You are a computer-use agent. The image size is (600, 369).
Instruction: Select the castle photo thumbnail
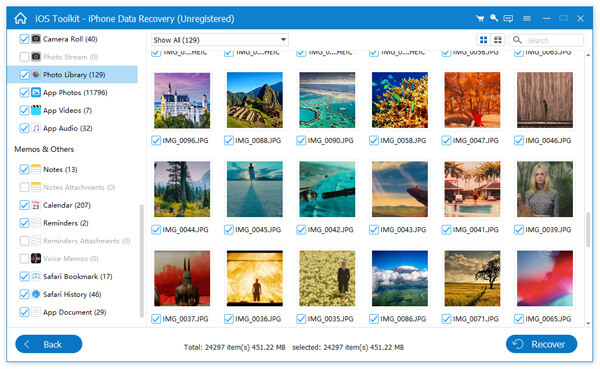182,100
